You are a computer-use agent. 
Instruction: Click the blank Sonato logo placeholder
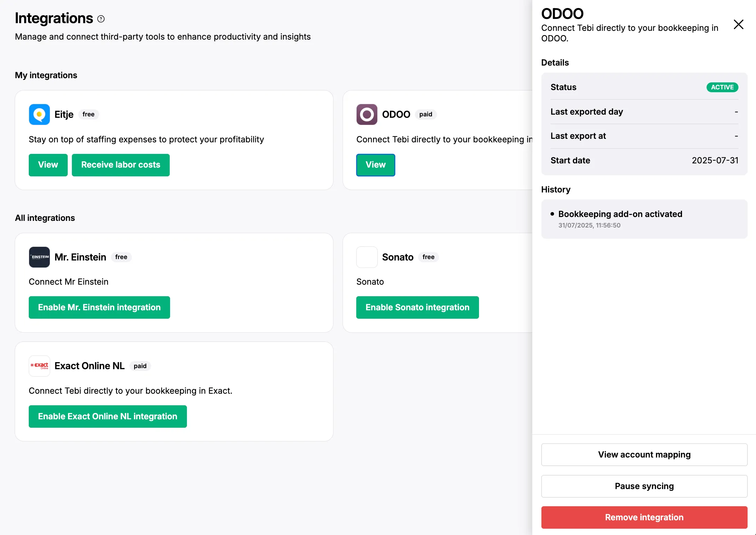[x=367, y=257]
